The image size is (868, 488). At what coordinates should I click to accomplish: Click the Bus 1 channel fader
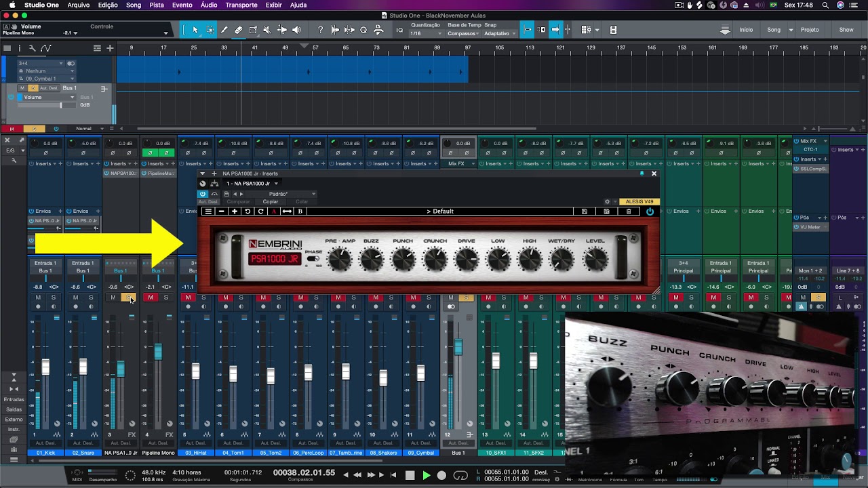458,347
